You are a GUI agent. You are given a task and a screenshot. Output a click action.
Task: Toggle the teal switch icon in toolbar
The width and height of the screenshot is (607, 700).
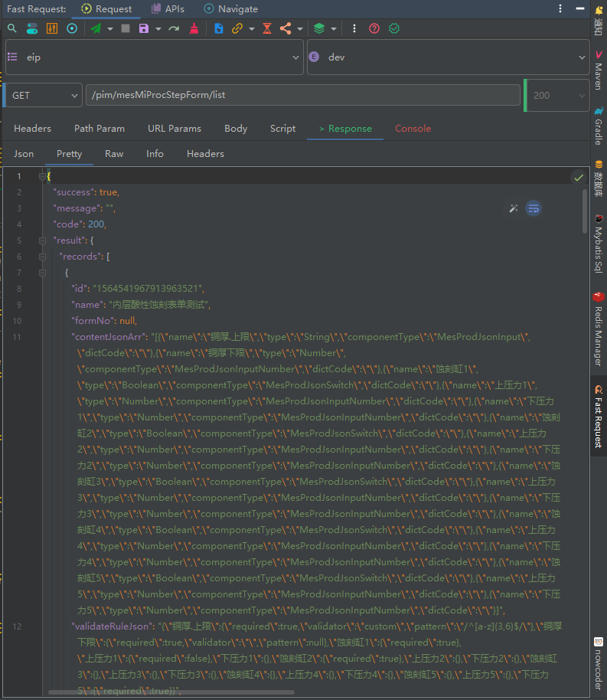pos(32,28)
